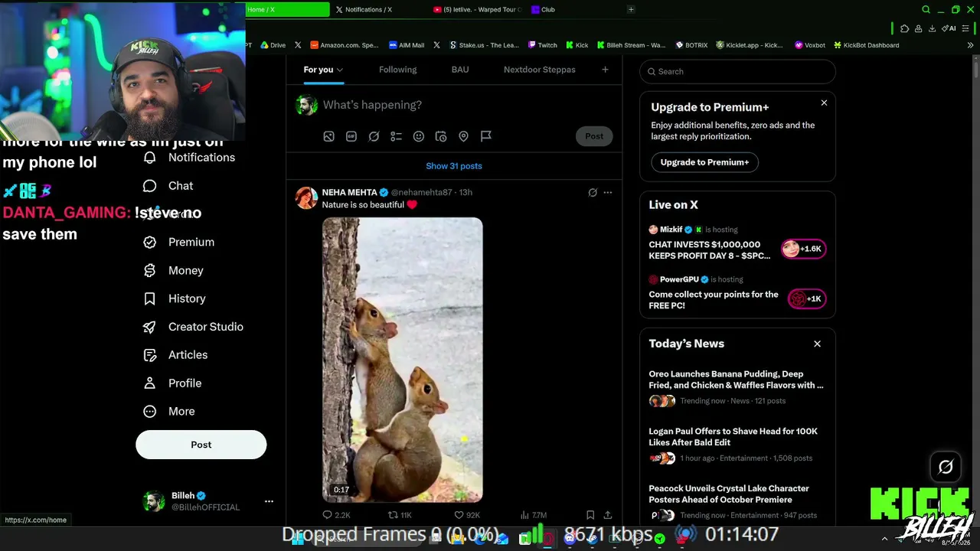This screenshot has height=551, width=980.
Task: View analytics of the squirrel post
Action: pyautogui.click(x=533, y=515)
